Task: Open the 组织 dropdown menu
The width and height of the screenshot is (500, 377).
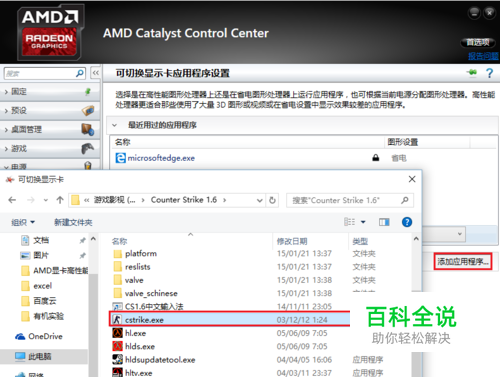Action: pyautogui.click(x=23, y=222)
